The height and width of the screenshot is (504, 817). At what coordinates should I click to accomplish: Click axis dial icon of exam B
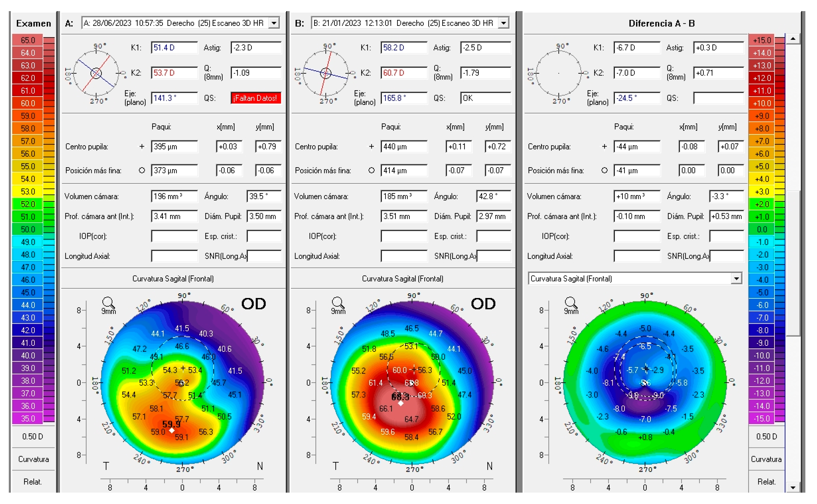(x=326, y=73)
